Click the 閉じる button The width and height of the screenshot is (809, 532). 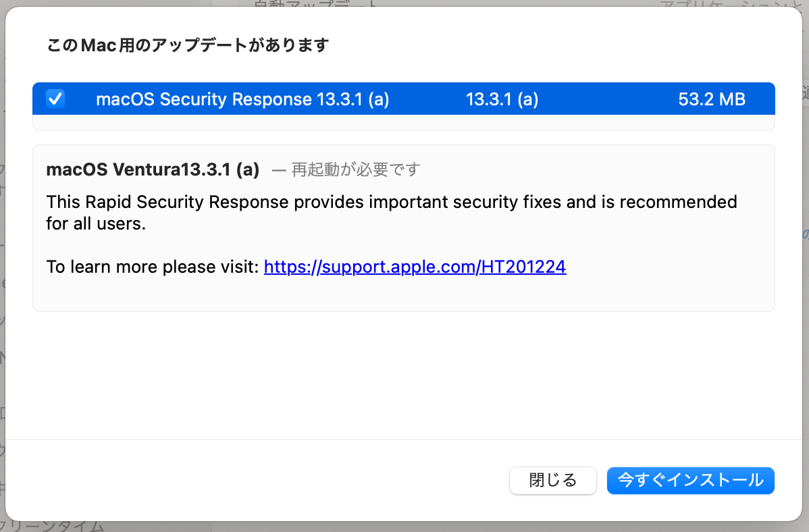tap(552, 481)
